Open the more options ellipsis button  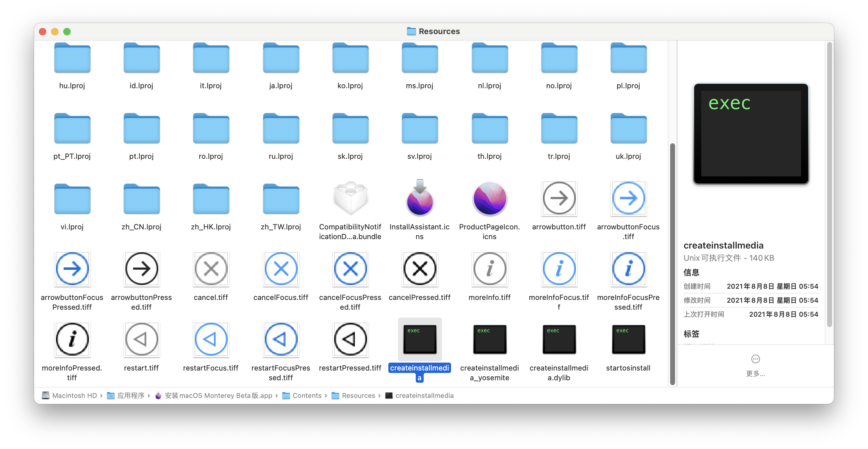[x=756, y=359]
